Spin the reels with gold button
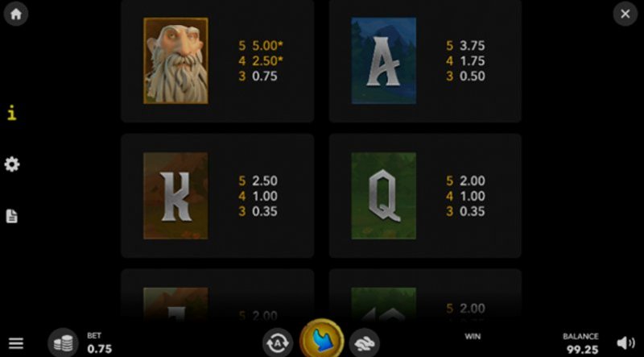 point(321,340)
